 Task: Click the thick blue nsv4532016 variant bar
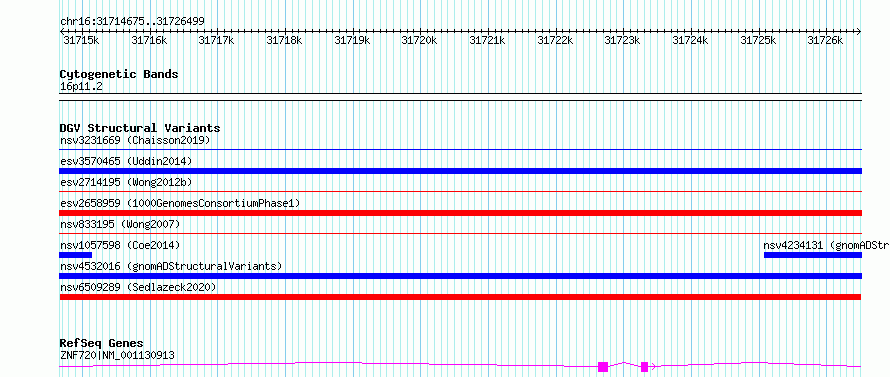(461, 276)
